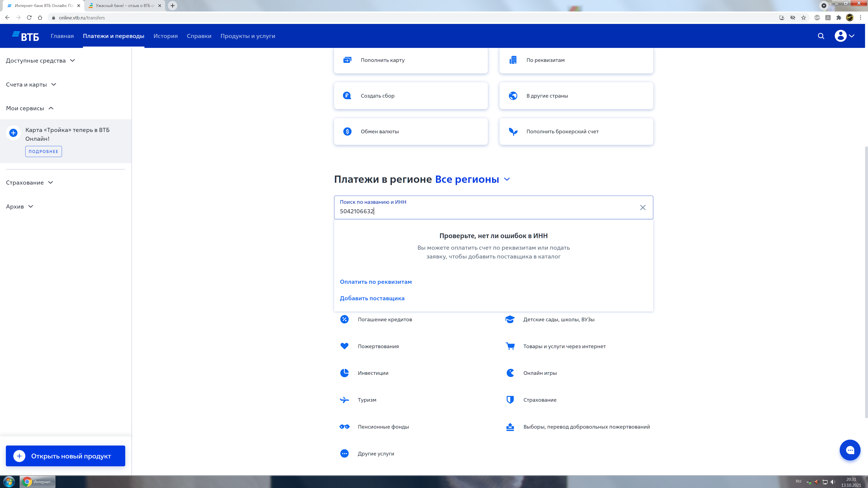868x488 pixels.
Task: Close the Ужасный банк browser tab
Action: (160, 6)
